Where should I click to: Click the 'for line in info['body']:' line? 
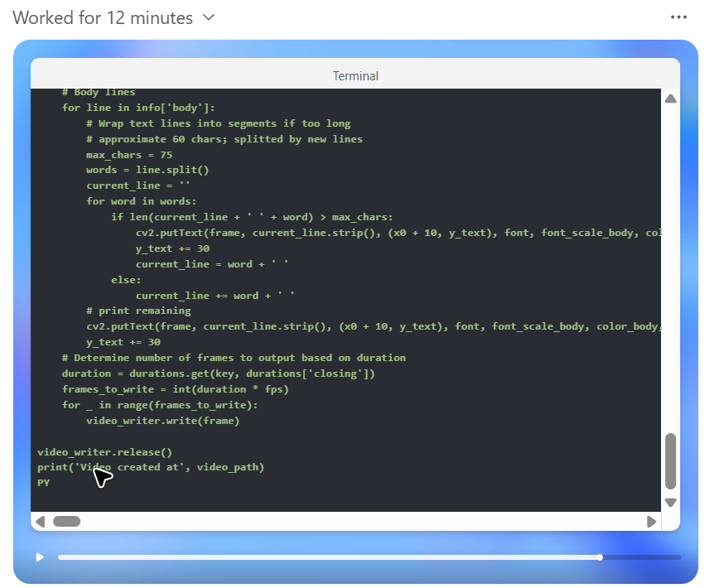click(138, 108)
